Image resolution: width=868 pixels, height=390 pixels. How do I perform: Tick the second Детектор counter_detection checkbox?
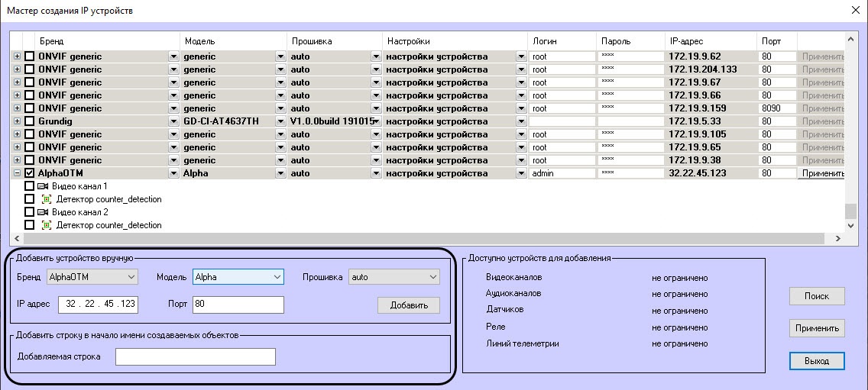[29, 225]
